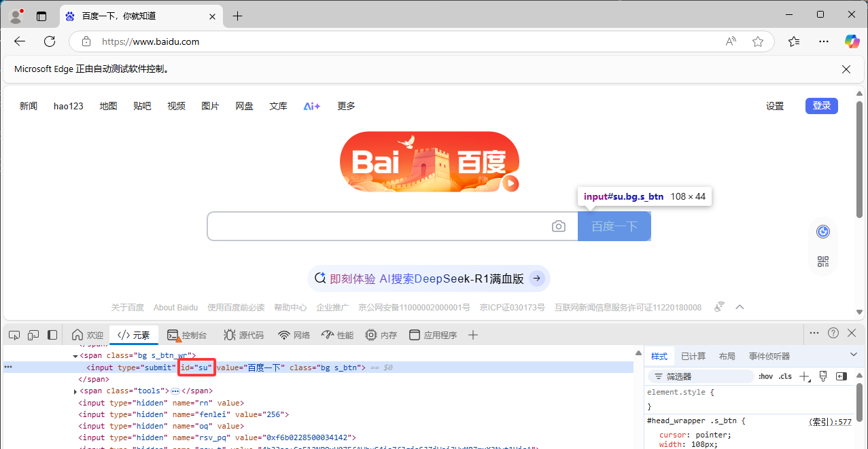Image resolution: width=868 pixels, height=449 pixels.
Task: Activate the inspect element picker
Action: (14, 335)
